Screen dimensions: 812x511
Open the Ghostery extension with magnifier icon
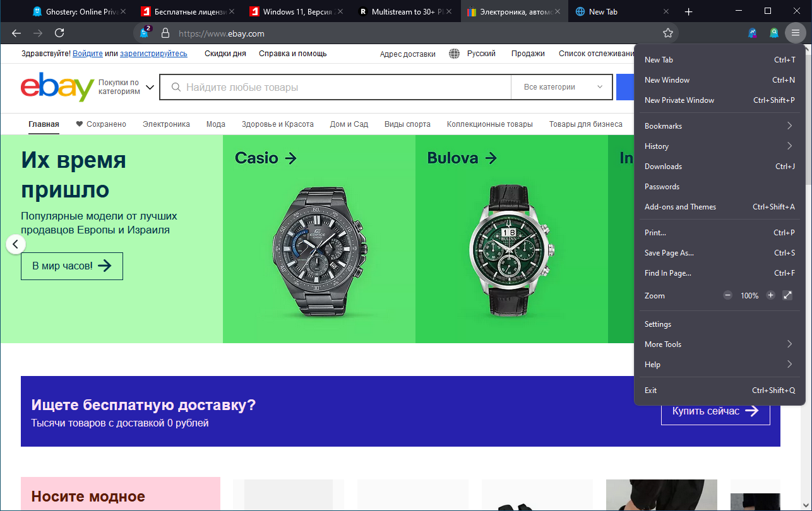pyautogui.click(x=774, y=33)
